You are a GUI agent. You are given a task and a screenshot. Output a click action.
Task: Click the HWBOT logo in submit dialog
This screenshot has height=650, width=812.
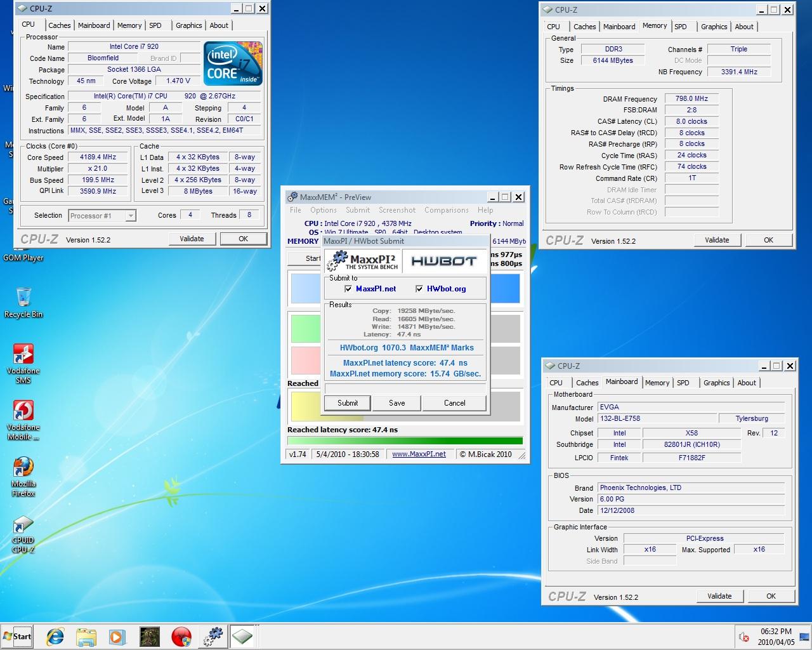point(443,261)
